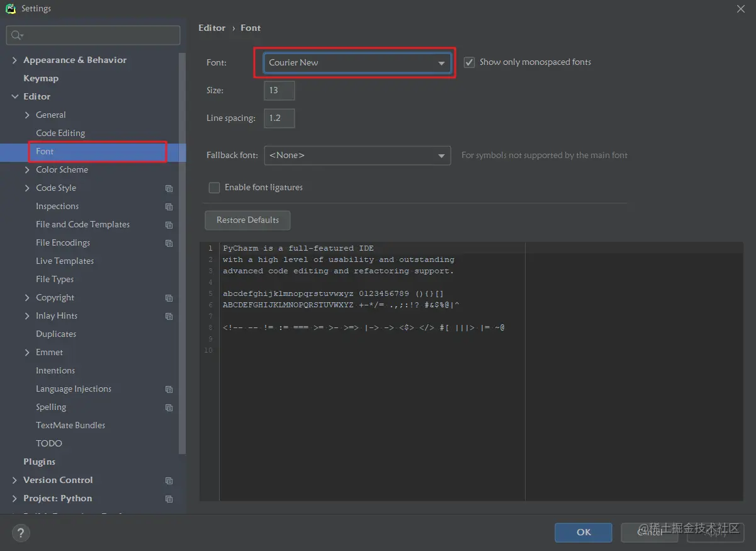Click the project-level icon beside Inspections
756x551 pixels.
(x=169, y=207)
